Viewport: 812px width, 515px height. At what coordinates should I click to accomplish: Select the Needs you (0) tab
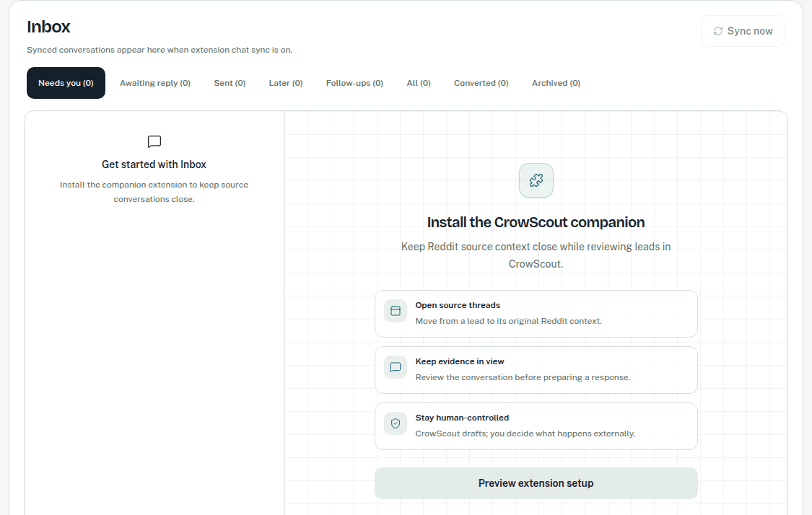click(66, 83)
